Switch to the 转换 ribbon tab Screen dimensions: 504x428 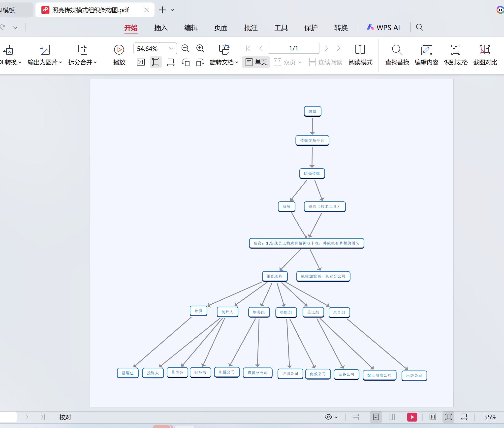pyautogui.click(x=341, y=28)
